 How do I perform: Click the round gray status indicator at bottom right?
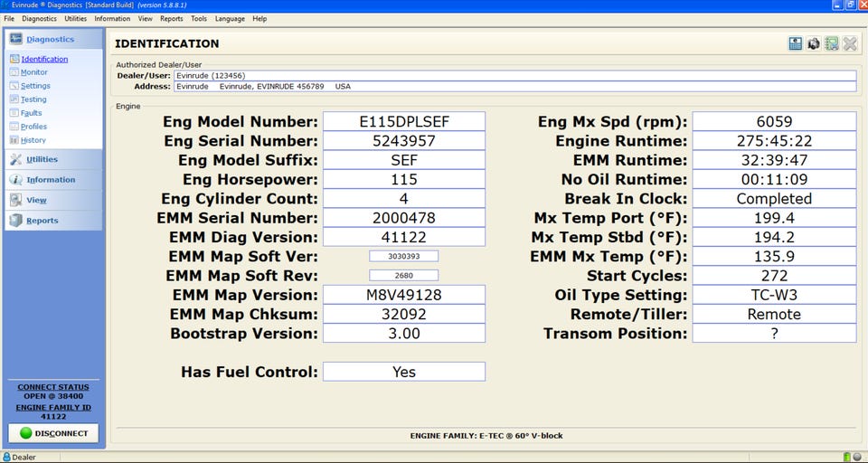coord(857,457)
